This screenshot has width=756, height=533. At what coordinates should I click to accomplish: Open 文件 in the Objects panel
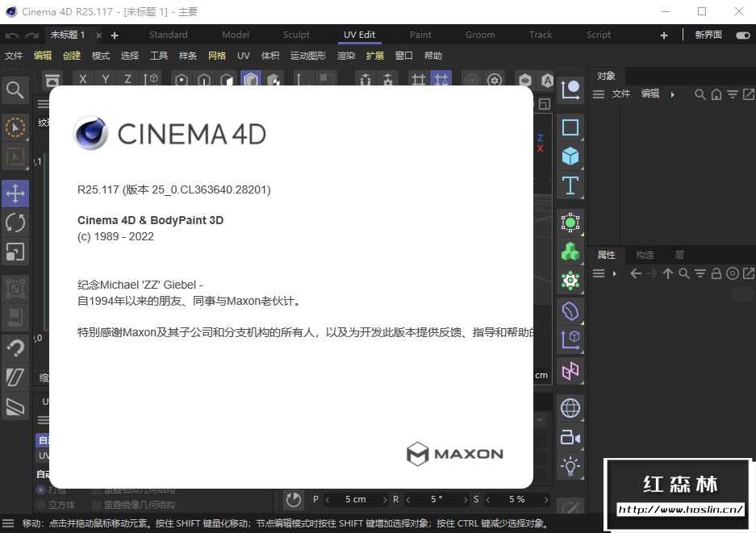[x=621, y=94]
